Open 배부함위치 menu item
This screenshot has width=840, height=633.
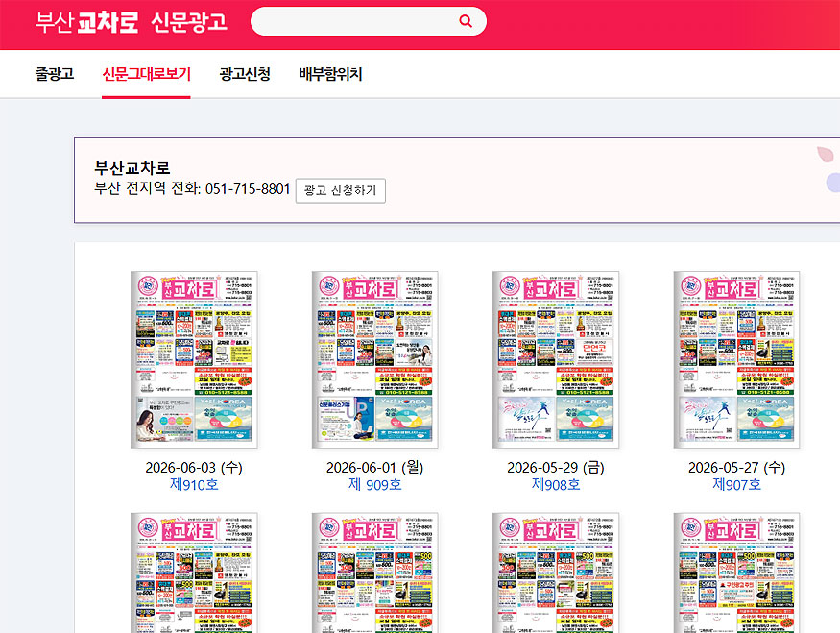click(330, 73)
